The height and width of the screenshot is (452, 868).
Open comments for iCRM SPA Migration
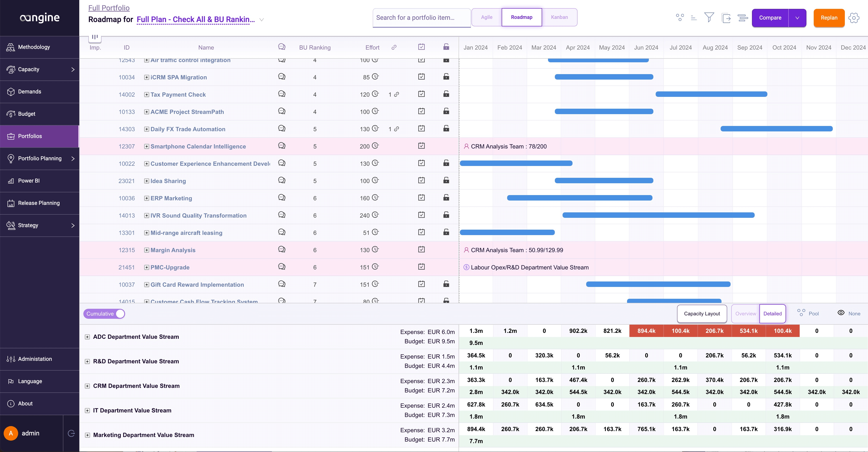point(282,77)
